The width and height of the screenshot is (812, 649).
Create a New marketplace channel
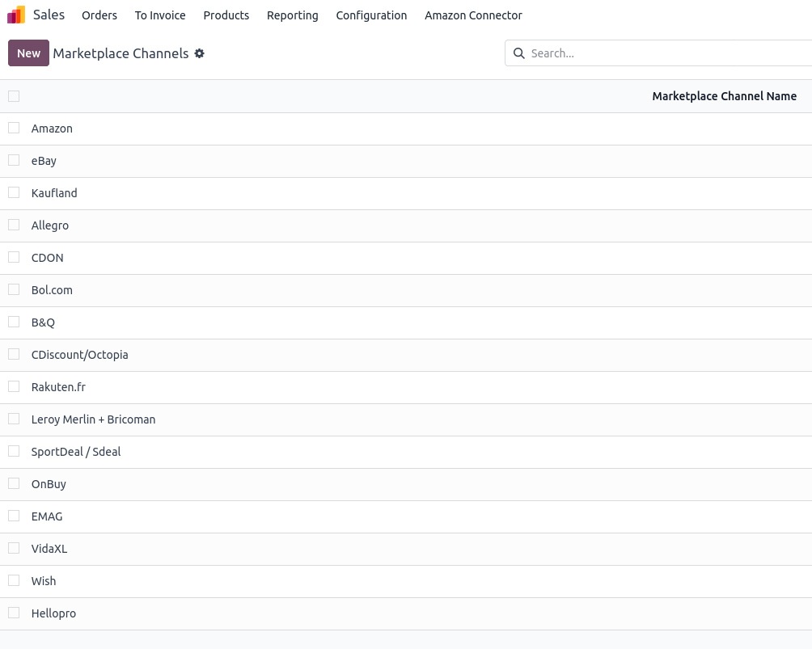(x=28, y=53)
